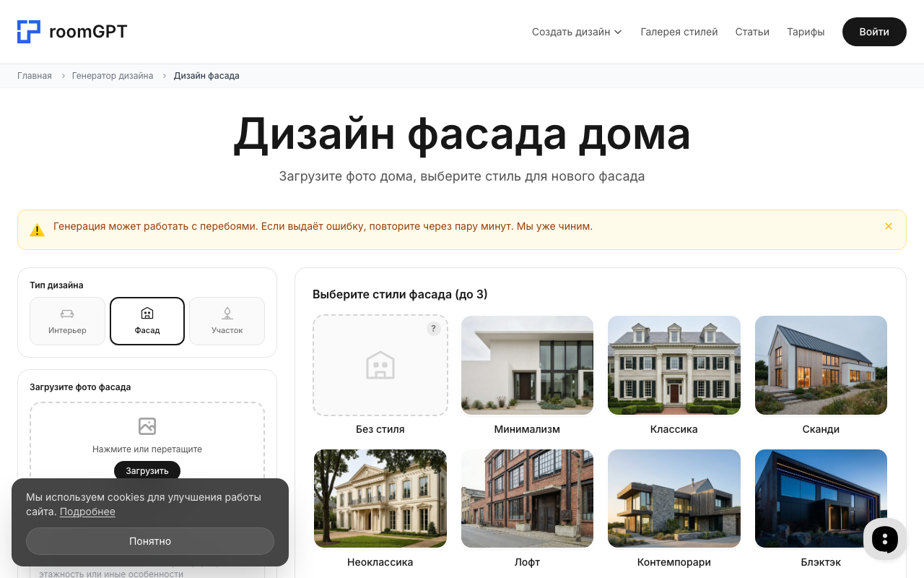Select the Участок design type
Screen dimensions: 924x578
[x=227, y=321]
